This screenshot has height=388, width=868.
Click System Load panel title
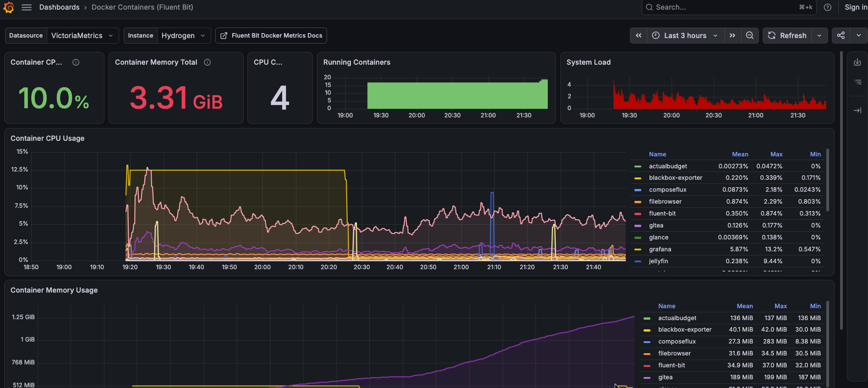tap(589, 62)
